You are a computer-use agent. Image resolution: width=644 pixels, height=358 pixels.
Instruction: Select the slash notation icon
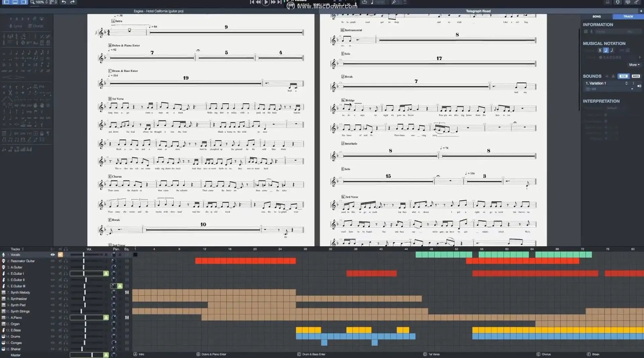(x=612, y=50)
